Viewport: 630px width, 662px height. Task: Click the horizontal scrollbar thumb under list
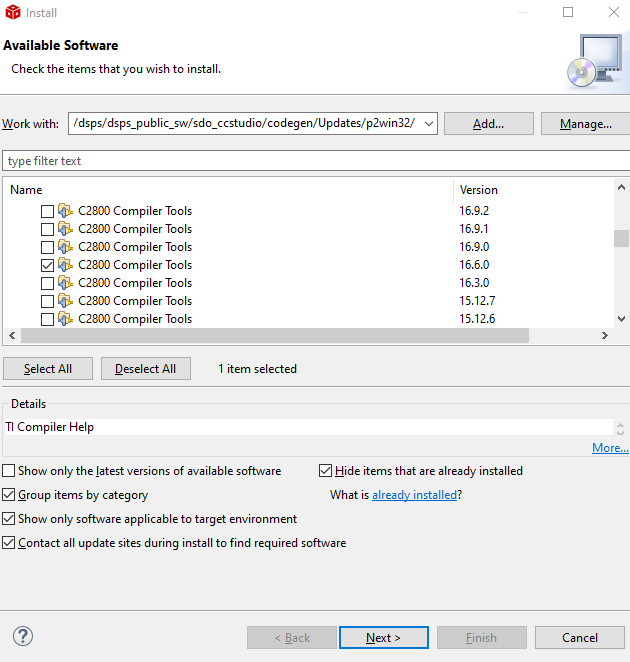click(x=275, y=335)
